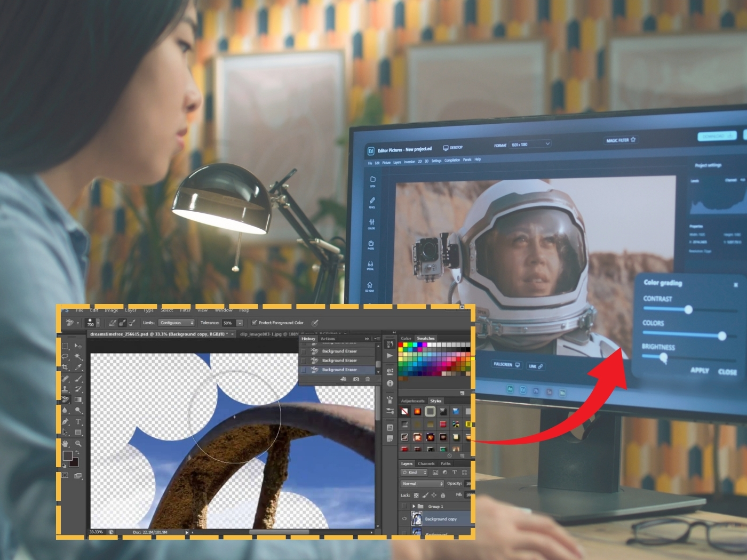Select the Rectangular Marquee tool in Photoshop
Image resolution: width=747 pixels, height=560 pixels.
(65, 346)
